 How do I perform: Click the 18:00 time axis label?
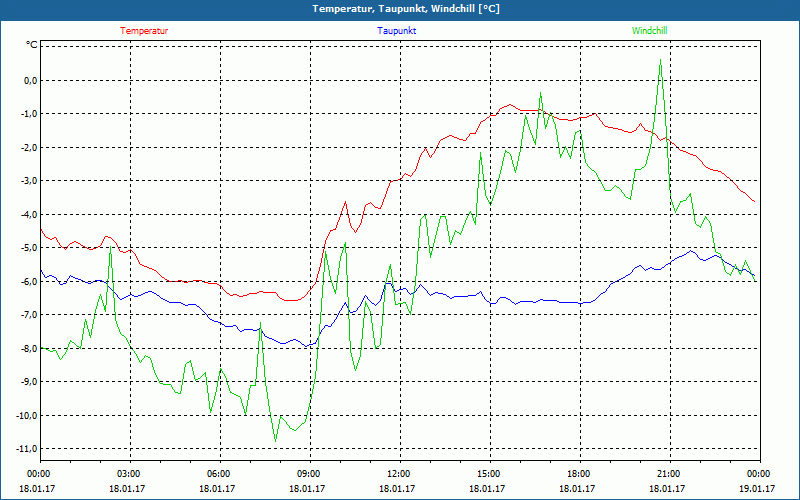pyautogui.click(x=581, y=474)
